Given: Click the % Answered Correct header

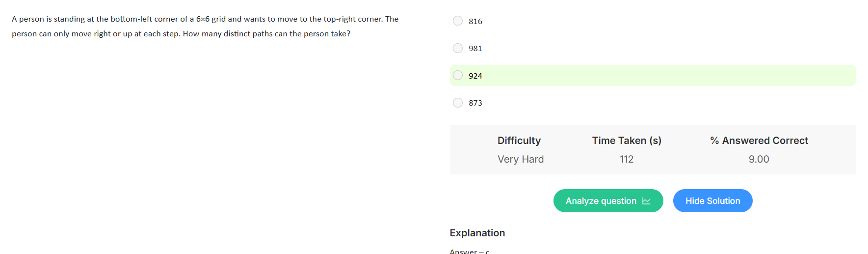Looking at the screenshot, I should click(x=759, y=141).
